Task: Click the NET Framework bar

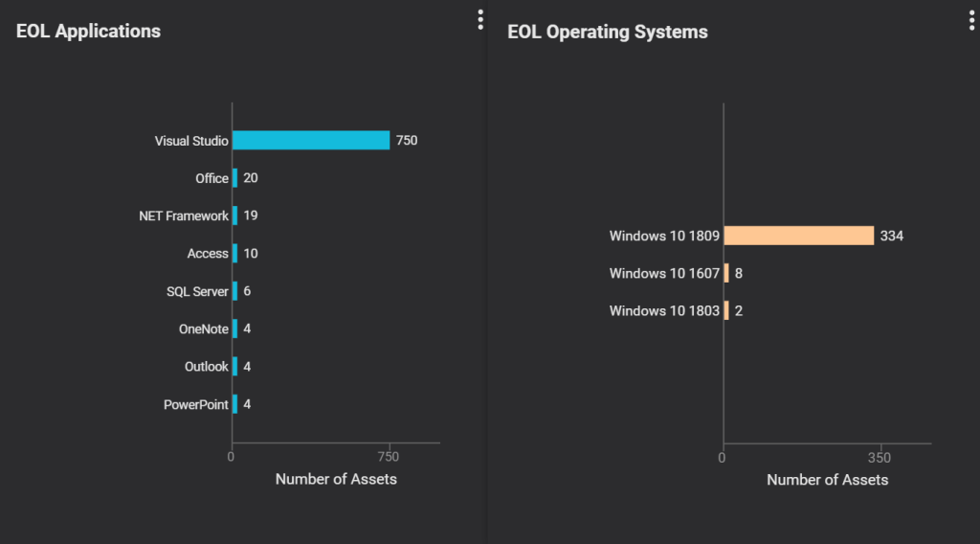Action: click(234, 215)
